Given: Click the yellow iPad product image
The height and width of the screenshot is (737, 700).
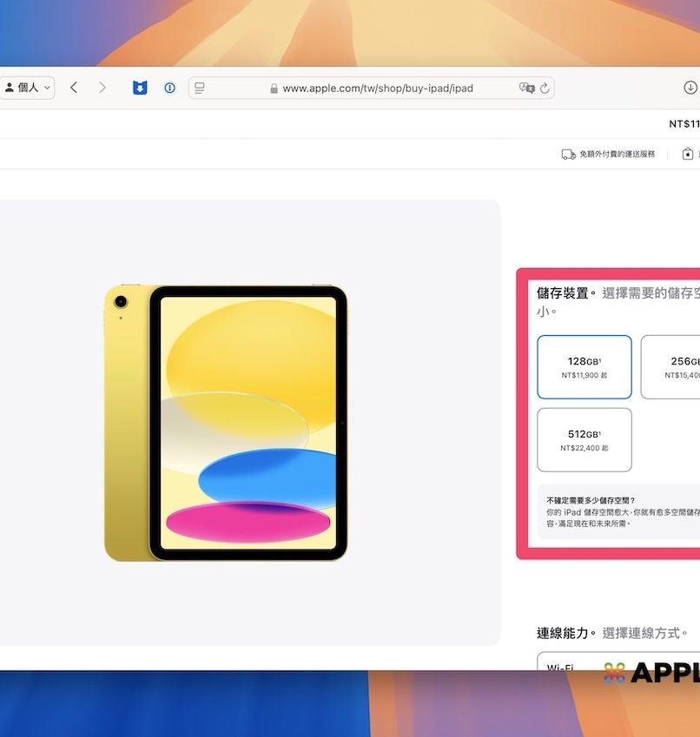Looking at the screenshot, I should tap(226, 423).
